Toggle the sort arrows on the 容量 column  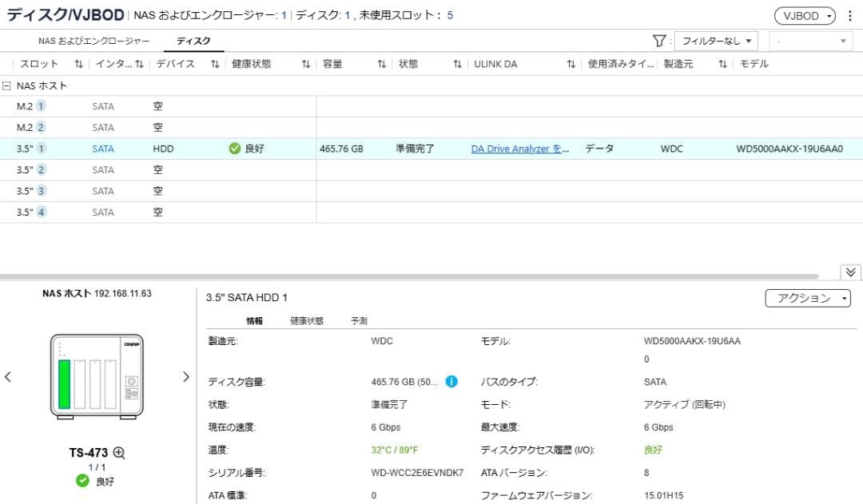(x=383, y=64)
